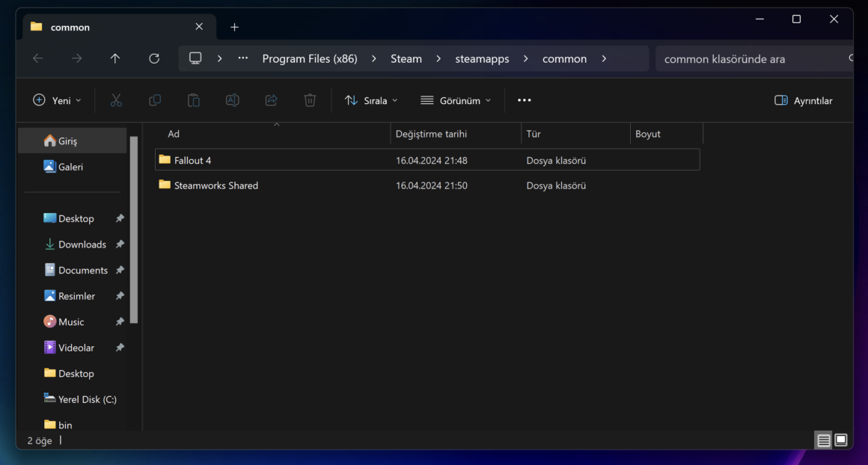Go to the Steam breadcrumb folder

[x=406, y=58]
